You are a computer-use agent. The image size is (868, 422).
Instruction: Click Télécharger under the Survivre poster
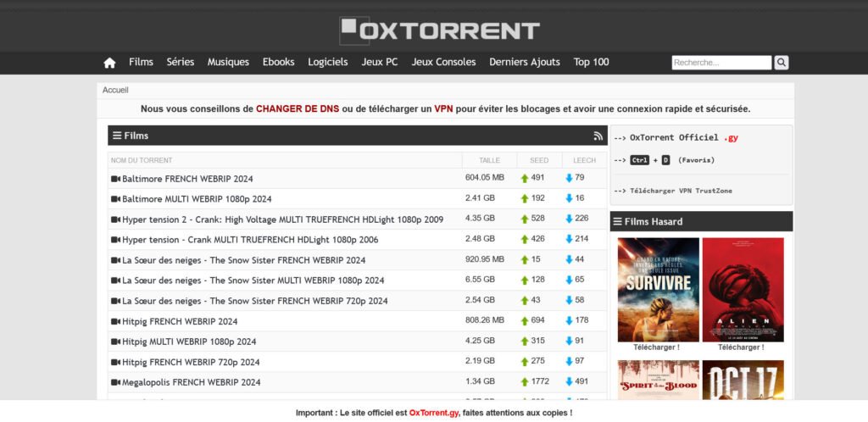(657, 347)
